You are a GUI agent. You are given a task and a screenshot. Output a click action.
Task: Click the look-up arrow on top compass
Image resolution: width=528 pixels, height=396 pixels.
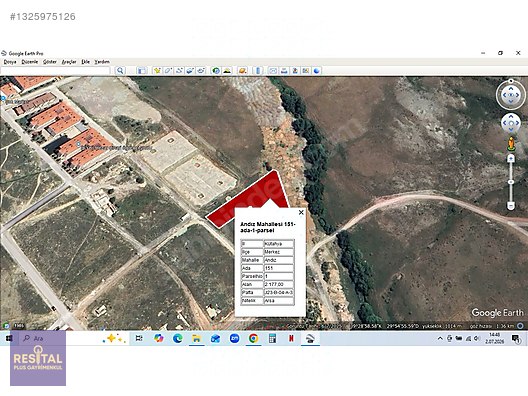(511, 89)
